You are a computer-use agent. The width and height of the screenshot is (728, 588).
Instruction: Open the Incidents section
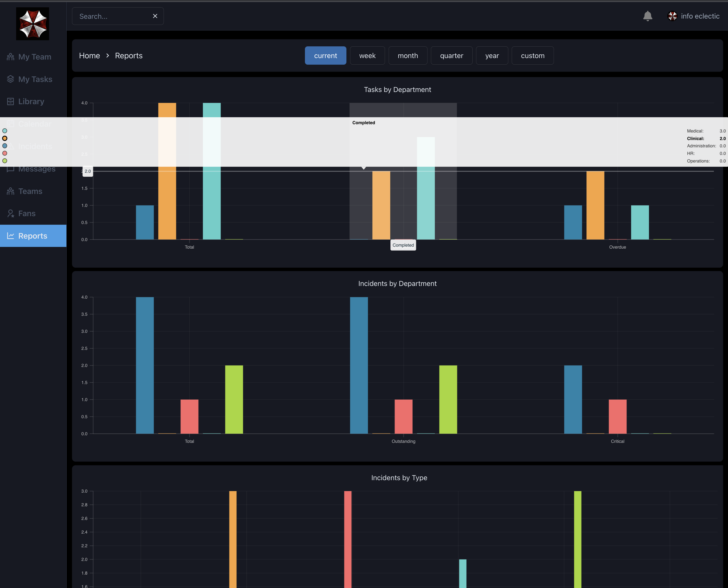click(35, 146)
